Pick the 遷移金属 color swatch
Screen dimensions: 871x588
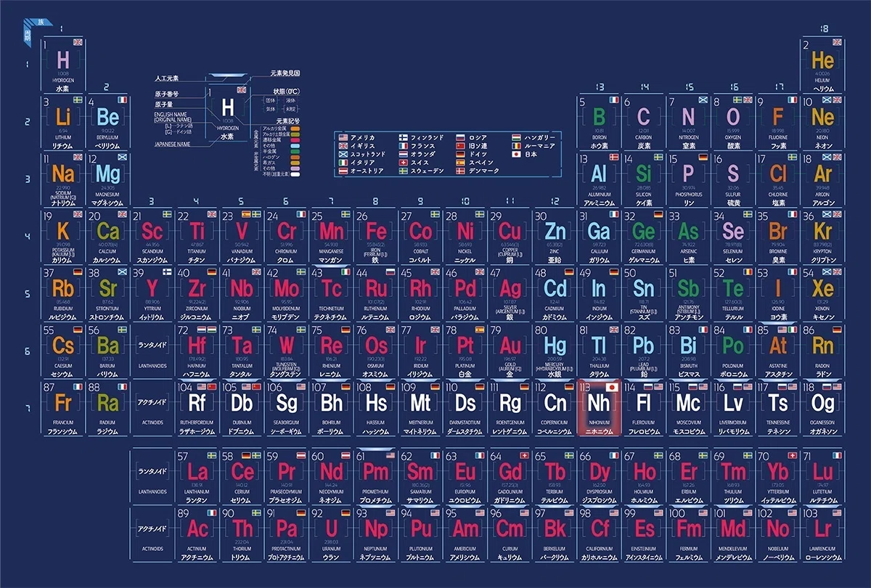(x=295, y=140)
